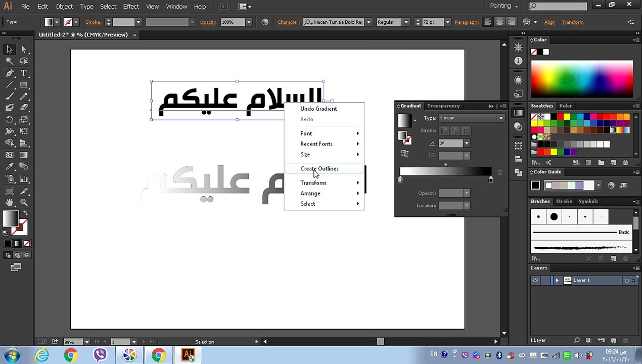Select the Rotate tool
The width and height of the screenshot is (642, 364).
click(9, 120)
